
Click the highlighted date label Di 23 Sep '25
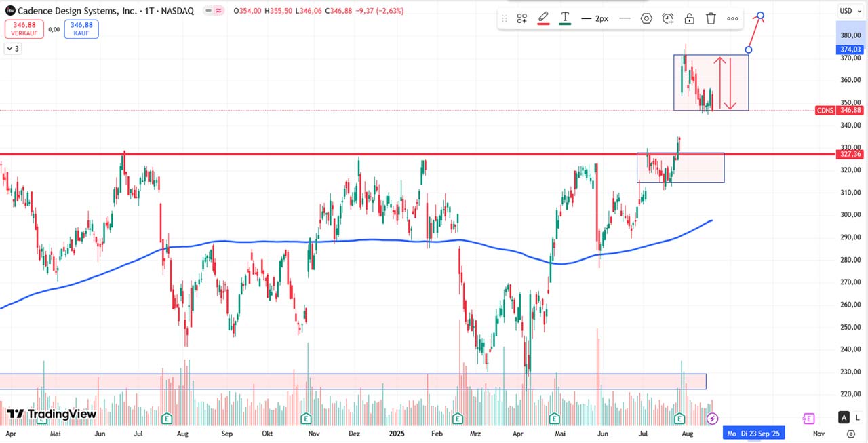760,434
